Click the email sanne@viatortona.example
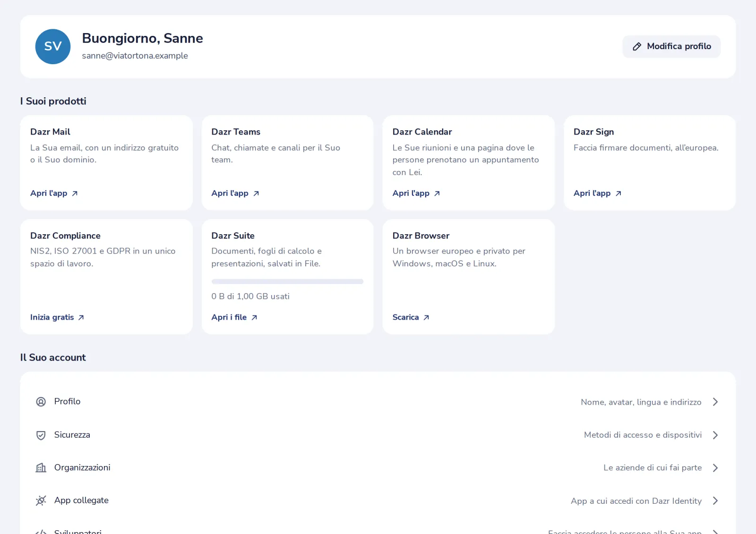The width and height of the screenshot is (756, 534). [135, 56]
